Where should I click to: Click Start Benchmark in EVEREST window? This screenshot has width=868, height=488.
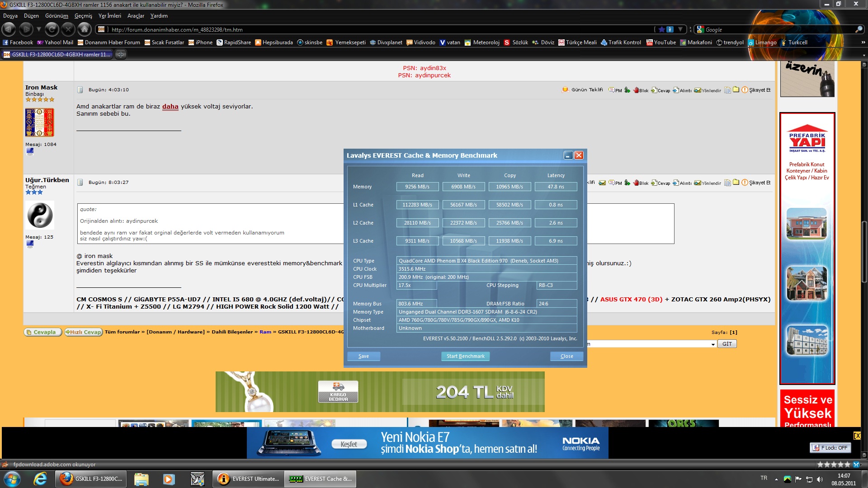click(x=465, y=356)
